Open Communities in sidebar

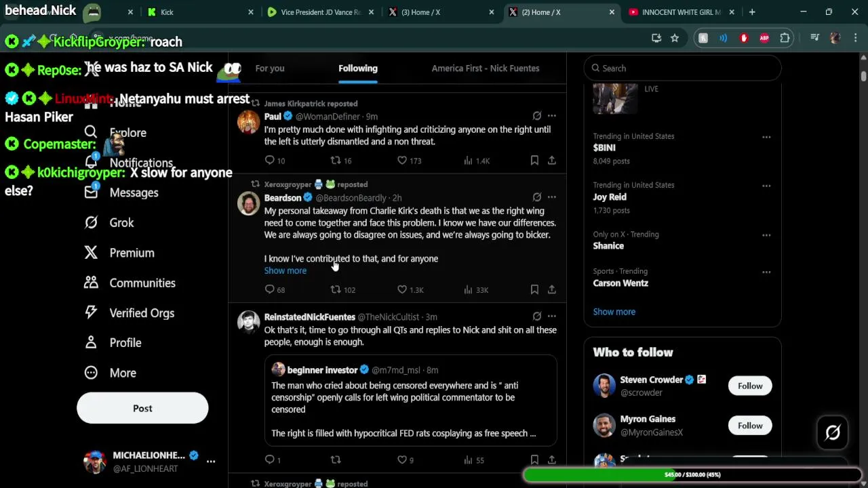[x=142, y=283]
